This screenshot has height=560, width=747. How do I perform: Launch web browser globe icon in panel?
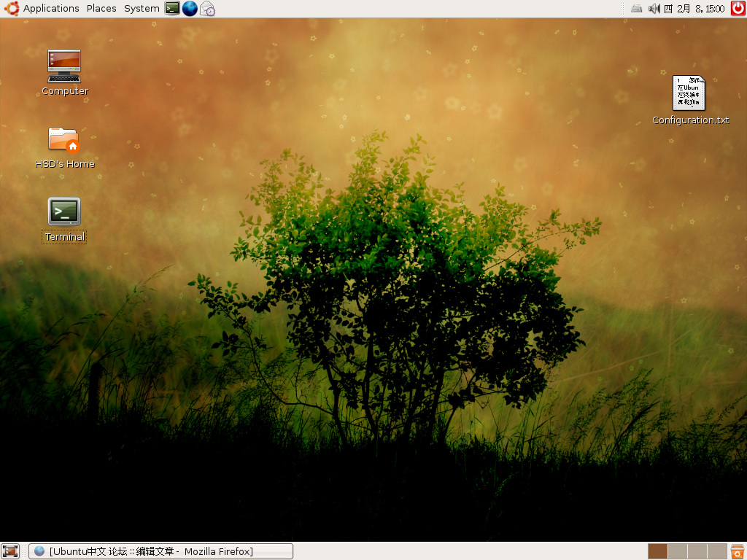[190, 8]
